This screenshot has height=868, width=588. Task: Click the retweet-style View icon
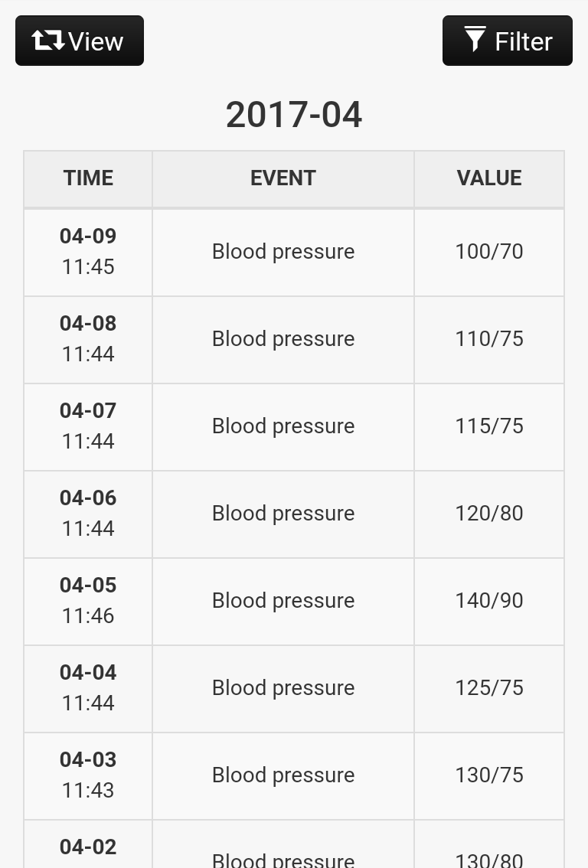point(48,40)
